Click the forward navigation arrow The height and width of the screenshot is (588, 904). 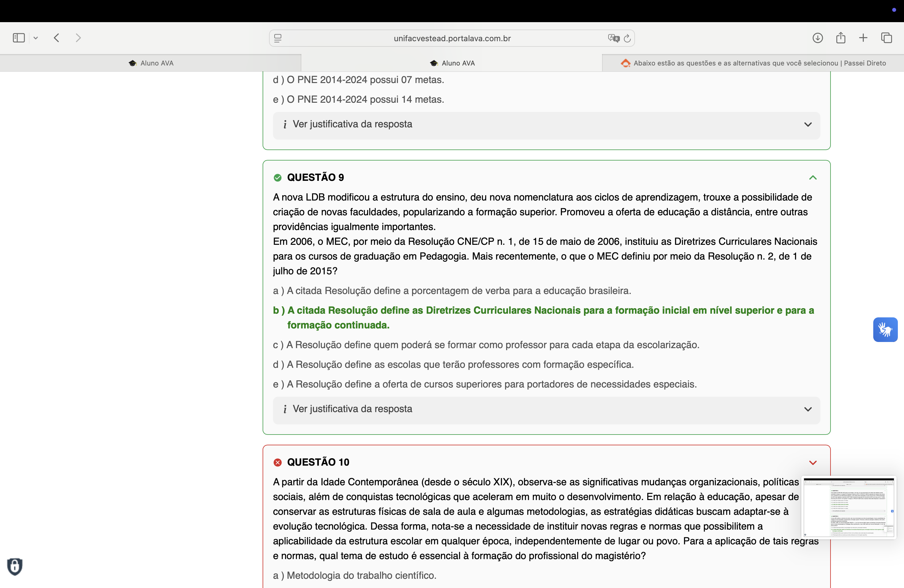(78, 38)
